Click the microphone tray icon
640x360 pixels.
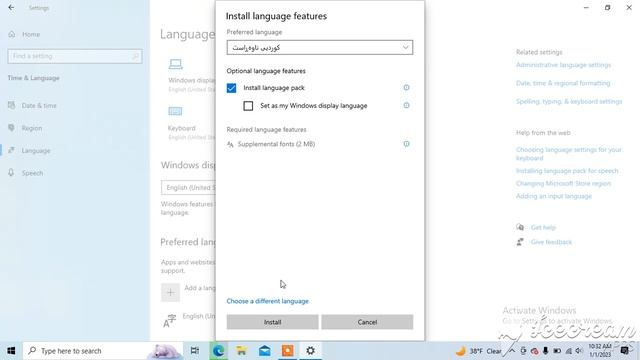(546, 351)
